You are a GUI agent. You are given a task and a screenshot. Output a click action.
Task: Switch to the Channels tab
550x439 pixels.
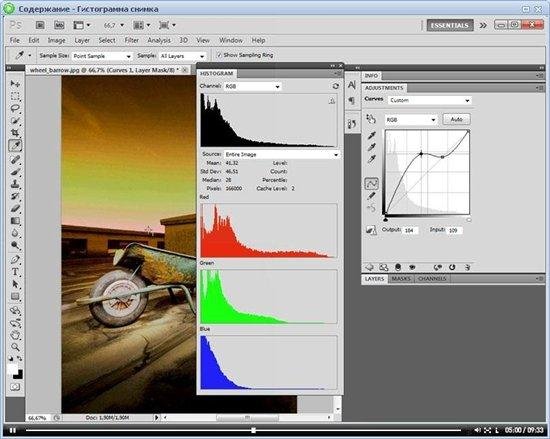(432, 279)
